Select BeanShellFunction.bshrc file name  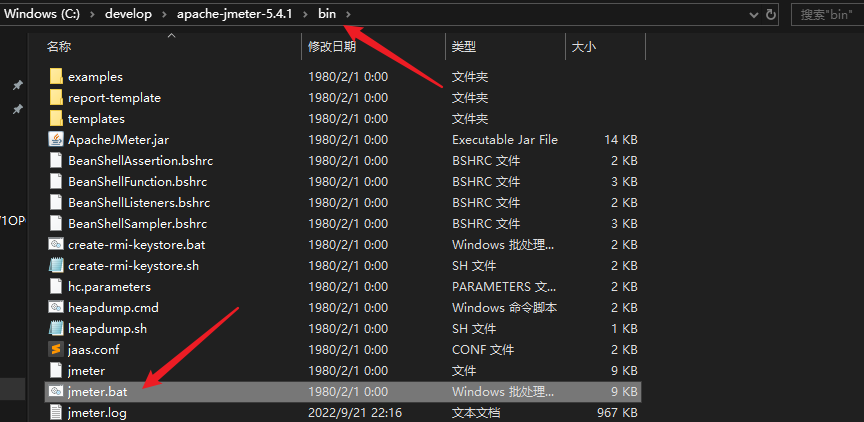click(x=137, y=182)
